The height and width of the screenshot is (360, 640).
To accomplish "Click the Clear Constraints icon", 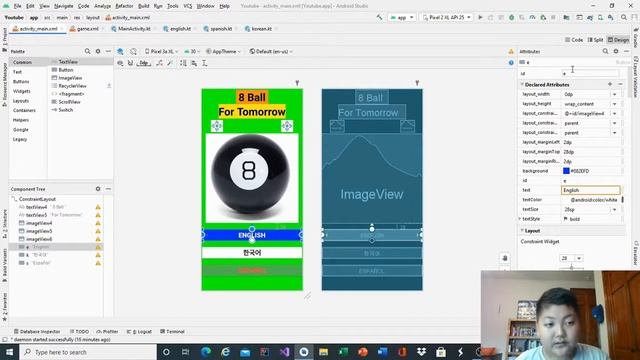I will pyautogui.click(x=159, y=63).
